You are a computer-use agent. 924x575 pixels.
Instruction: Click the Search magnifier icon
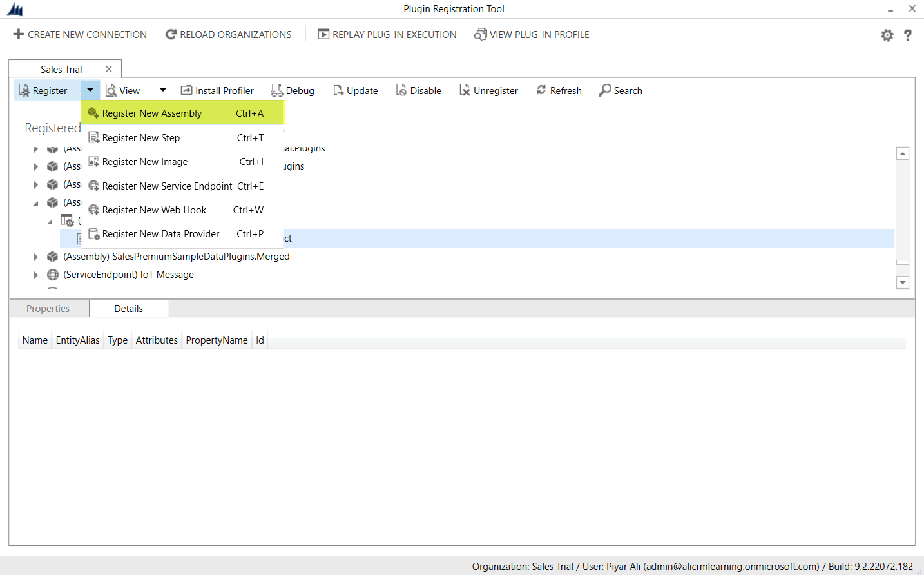point(605,90)
